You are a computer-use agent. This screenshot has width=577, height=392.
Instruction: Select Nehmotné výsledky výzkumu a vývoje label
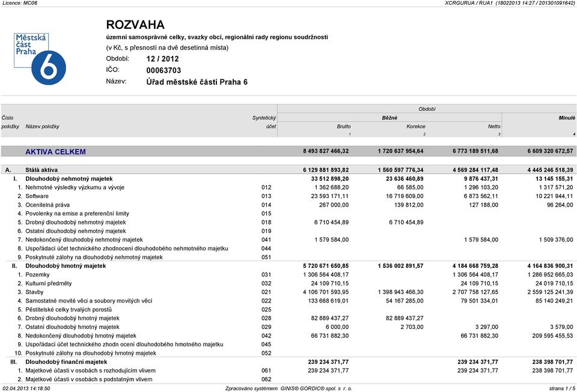click(75, 187)
